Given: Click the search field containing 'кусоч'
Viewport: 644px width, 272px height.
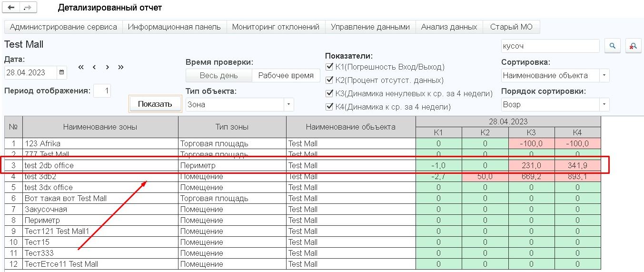Looking at the screenshot, I should [550, 46].
